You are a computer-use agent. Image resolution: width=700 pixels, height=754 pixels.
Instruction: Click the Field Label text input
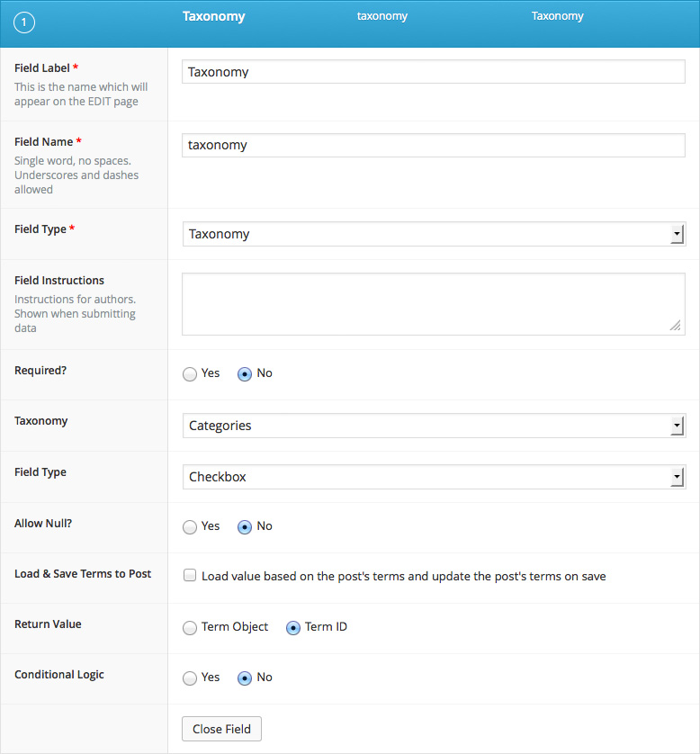point(433,72)
